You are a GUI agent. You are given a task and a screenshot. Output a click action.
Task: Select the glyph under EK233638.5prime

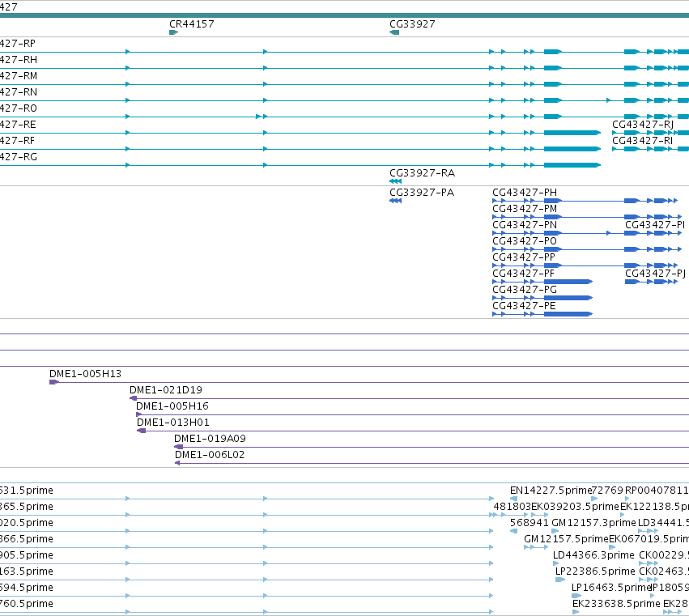coord(576,612)
